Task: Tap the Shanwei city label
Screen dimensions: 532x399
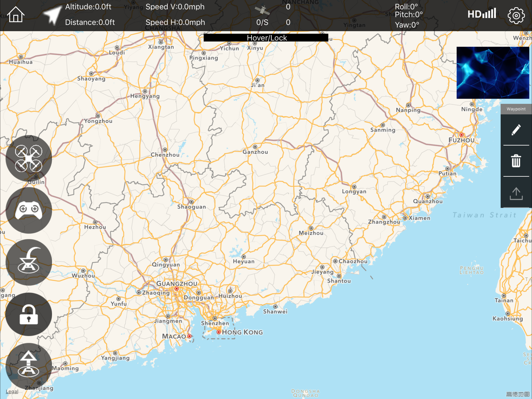Action: click(275, 311)
